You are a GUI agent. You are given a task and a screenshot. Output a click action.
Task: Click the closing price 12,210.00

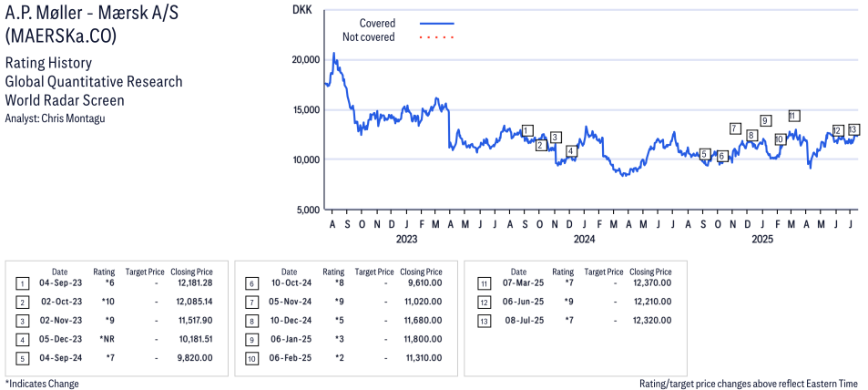[653, 302]
